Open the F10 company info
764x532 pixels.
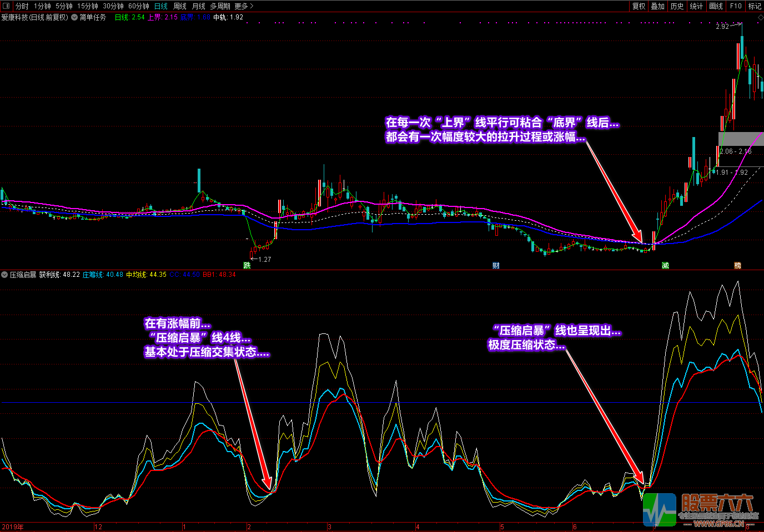pyautogui.click(x=736, y=6)
